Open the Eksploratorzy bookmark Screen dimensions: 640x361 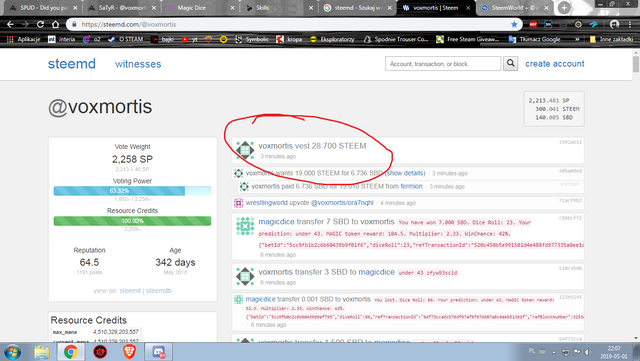[333, 39]
